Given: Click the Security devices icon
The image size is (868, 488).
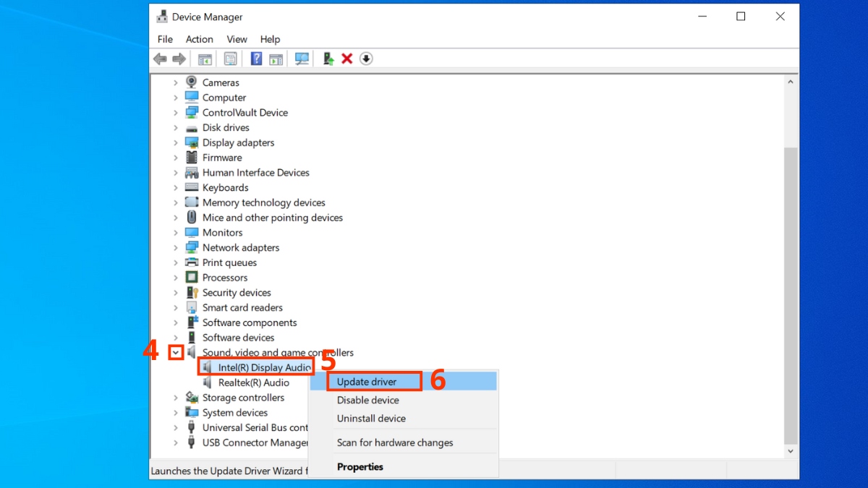Looking at the screenshot, I should [192, 293].
